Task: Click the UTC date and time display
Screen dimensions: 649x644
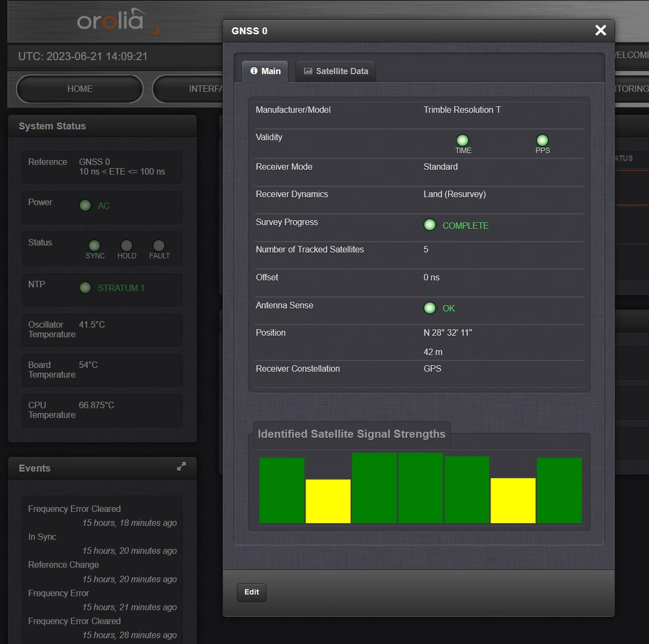Action: point(83,56)
